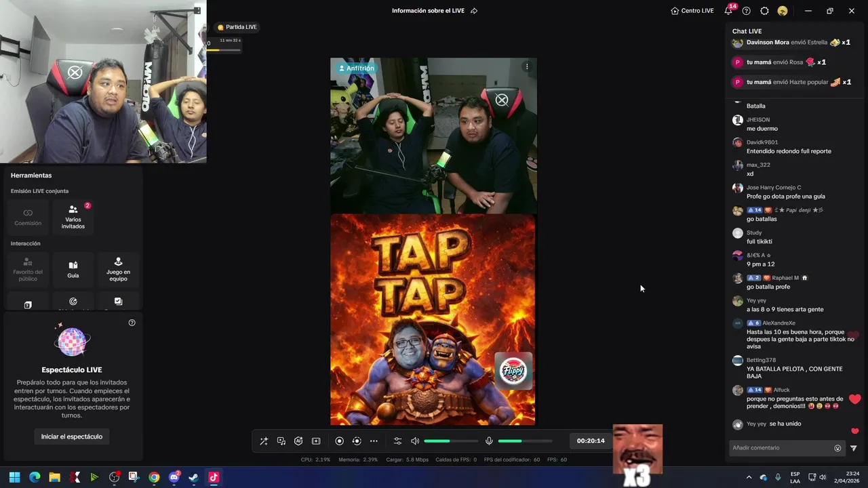Viewport: 868px width, 488px height.
Task: Open Windows Start menu
Action: click(x=15, y=477)
